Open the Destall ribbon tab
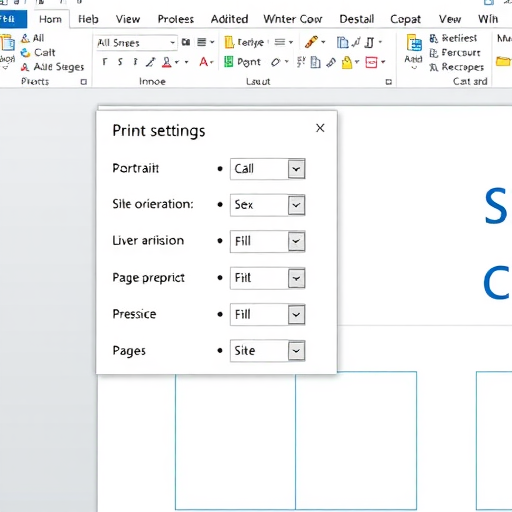 pyautogui.click(x=356, y=19)
